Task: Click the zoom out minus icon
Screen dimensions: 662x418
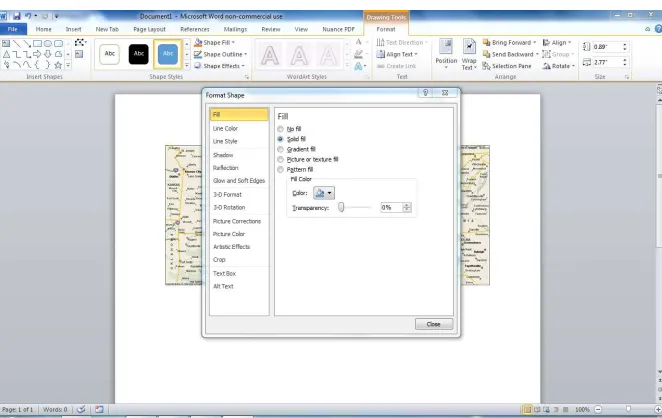Action: coord(598,409)
